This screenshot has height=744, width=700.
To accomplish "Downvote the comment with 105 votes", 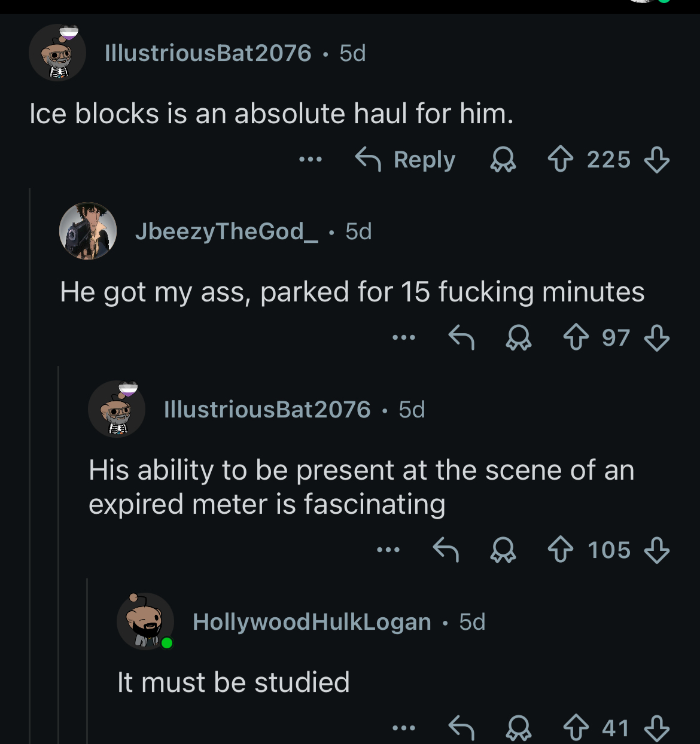I will tap(656, 550).
